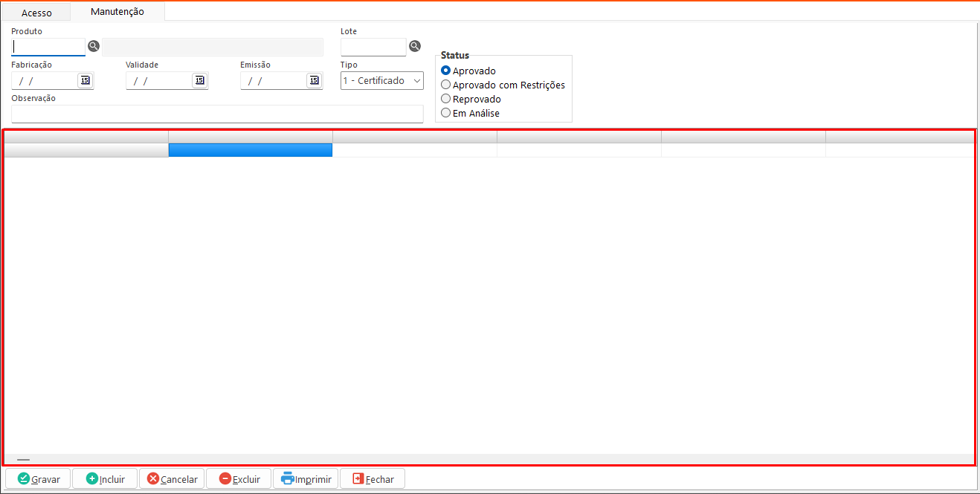Click the Observação text field
The image size is (980, 494).
(217, 114)
